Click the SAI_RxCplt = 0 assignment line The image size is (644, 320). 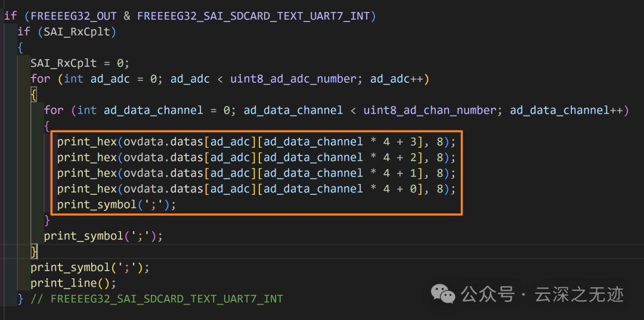80,64
